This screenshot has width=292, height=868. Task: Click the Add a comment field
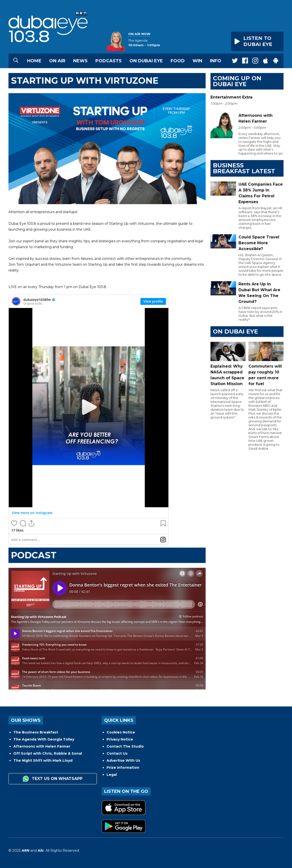84,540
